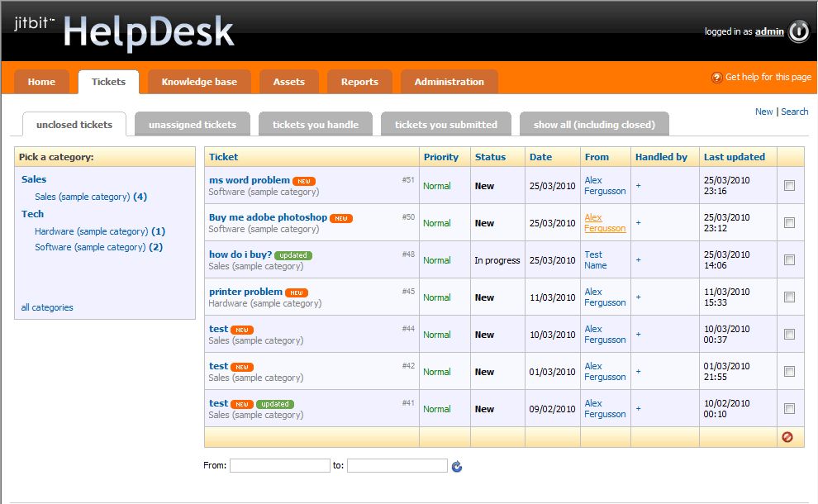Image resolution: width=818 pixels, height=504 pixels.
Task: Open Alex Fergusson link on ticket #50
Action: point(605,223)
